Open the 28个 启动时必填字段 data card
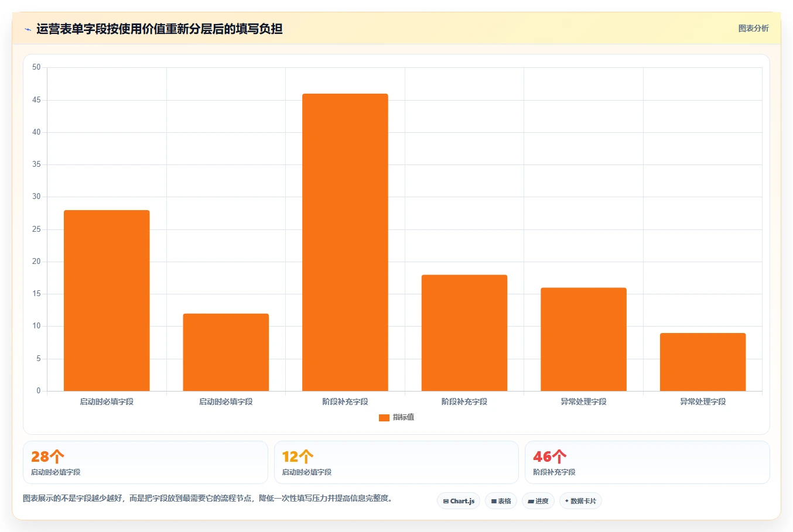The width and height of the screenshot is (793, 532). (x=145, y=462)
